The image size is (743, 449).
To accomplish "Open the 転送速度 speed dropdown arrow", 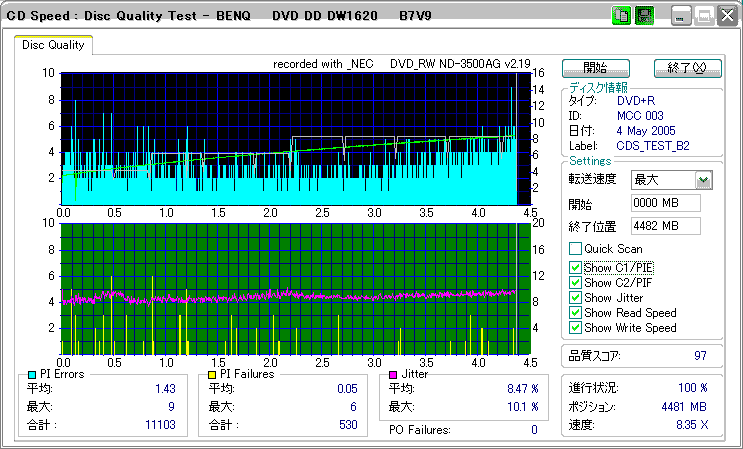I will [x=703, y=180].
